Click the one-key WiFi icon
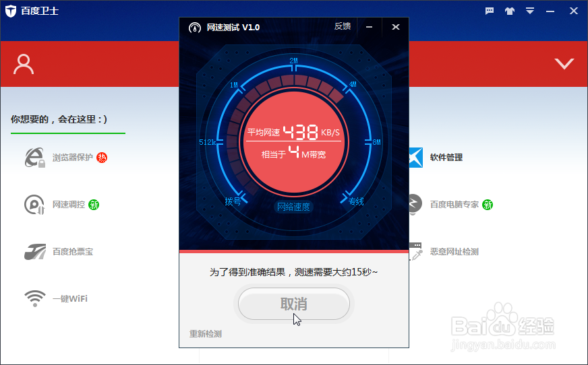This screenshot has height=365, width=588. [35, 298]
